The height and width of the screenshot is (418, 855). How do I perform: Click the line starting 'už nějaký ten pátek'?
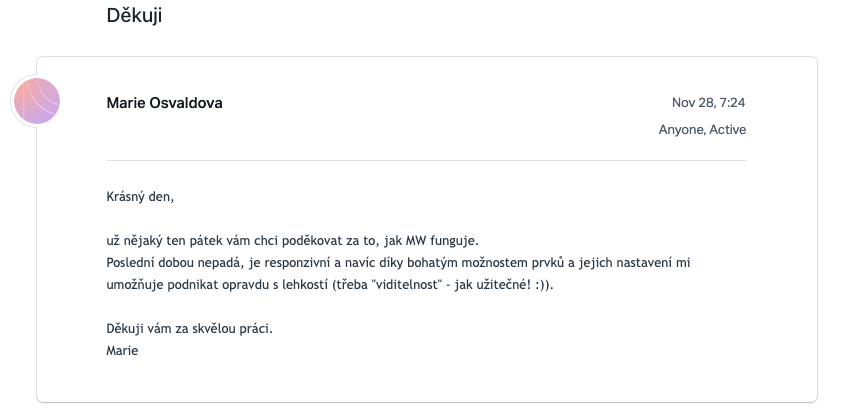tap(293, 241)
